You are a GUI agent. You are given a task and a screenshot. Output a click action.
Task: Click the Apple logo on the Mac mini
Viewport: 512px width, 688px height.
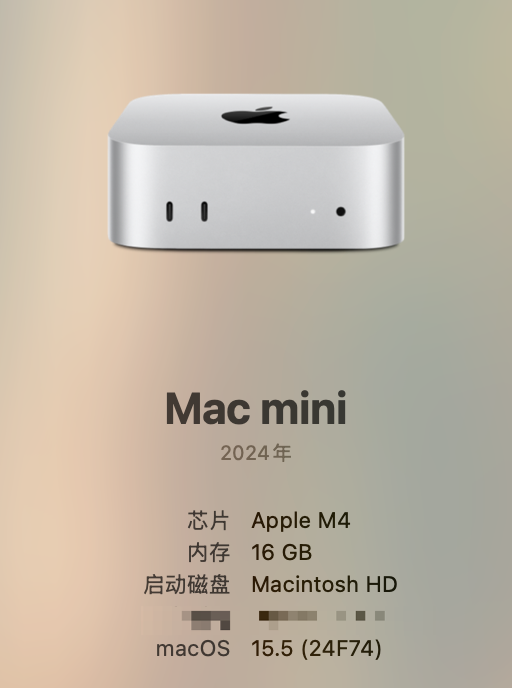tap(255, 115)
